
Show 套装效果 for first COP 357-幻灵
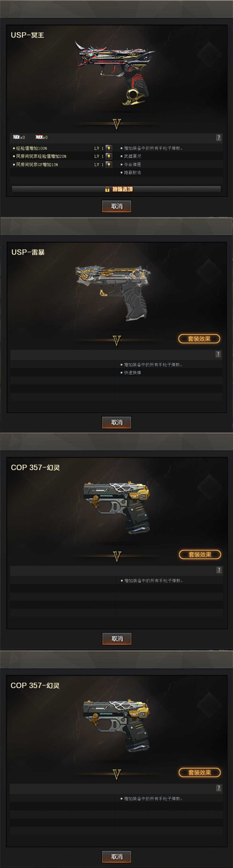click(x=200, y=554)
